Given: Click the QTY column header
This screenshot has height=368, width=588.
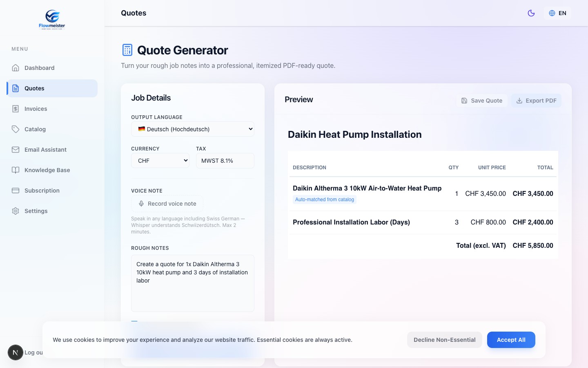Looking at the screenshot, I should point(454,168).
